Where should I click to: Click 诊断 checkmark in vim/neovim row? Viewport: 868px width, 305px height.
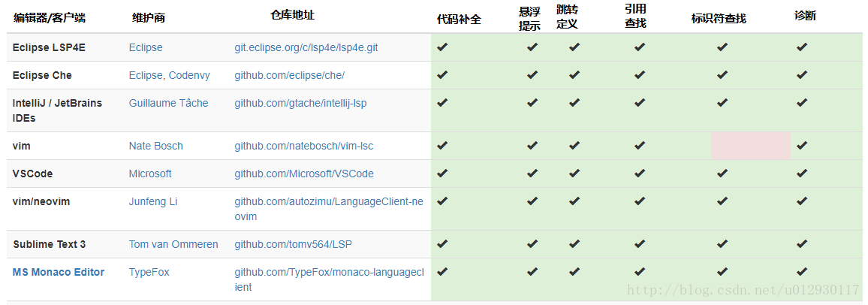(x=802, y=201)
